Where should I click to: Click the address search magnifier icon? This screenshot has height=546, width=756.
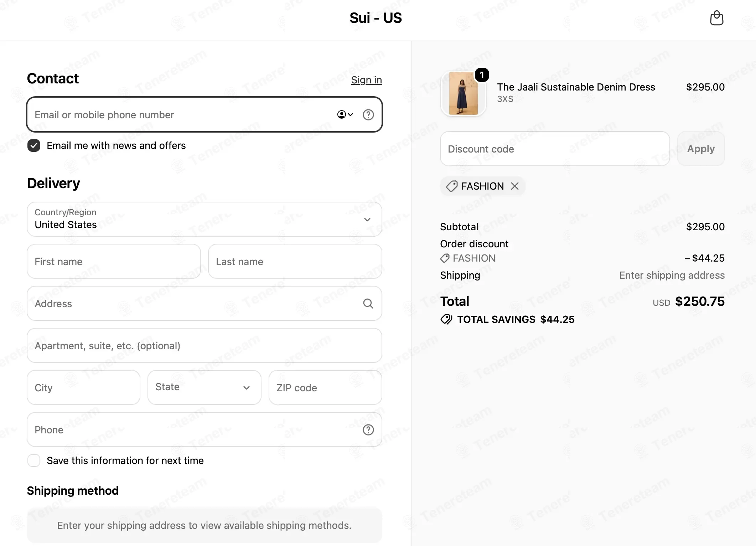tap(368, 304)
